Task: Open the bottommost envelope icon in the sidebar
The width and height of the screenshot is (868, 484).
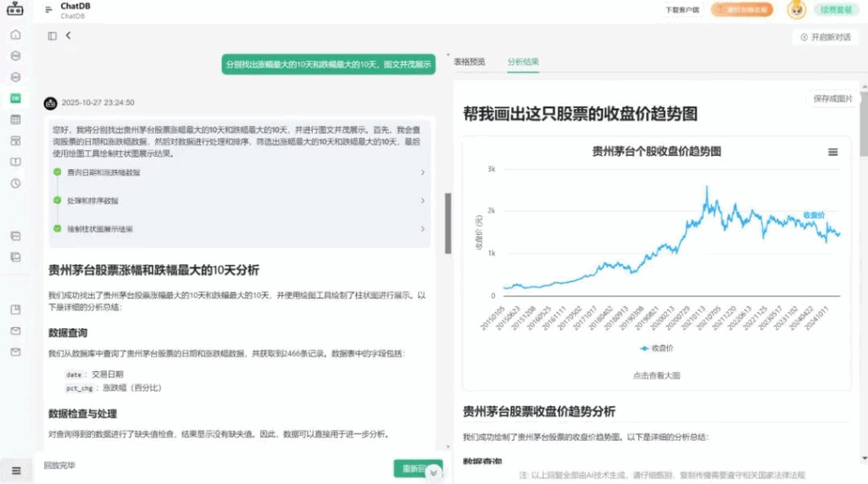Action: [15, 353]
